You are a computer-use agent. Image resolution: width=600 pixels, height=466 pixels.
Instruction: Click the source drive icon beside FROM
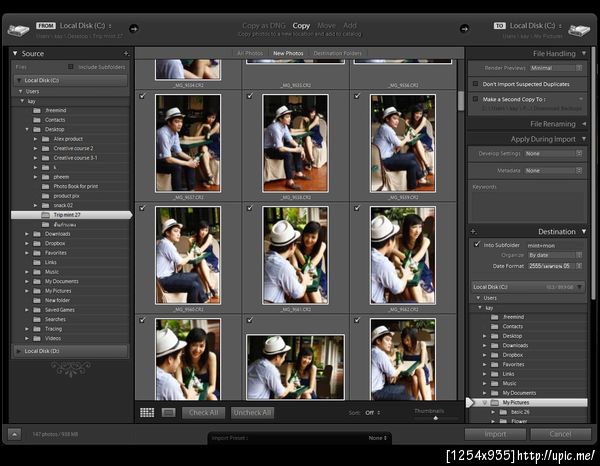coord(19,29)
